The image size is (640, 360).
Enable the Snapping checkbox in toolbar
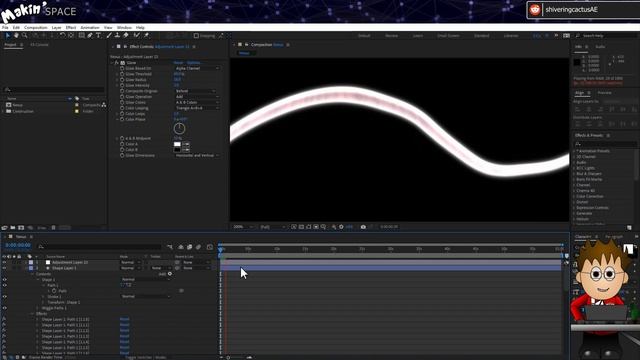tap(196, 36)
